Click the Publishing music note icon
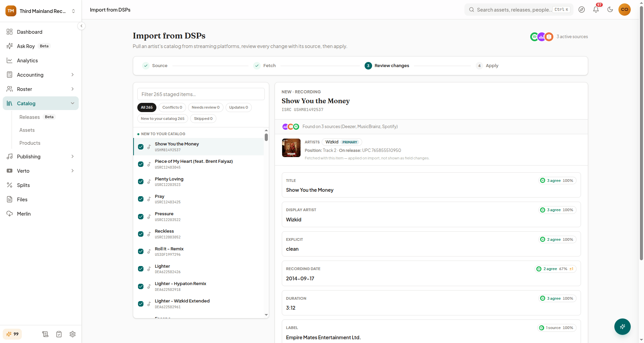This screenshot has width=644, height=343. 10,156
